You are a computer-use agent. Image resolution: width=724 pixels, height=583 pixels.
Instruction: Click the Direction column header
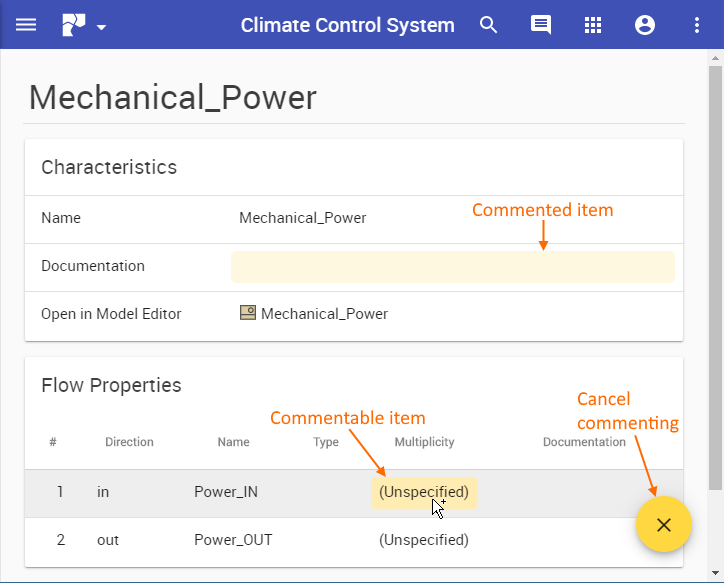tap(129, 442)
